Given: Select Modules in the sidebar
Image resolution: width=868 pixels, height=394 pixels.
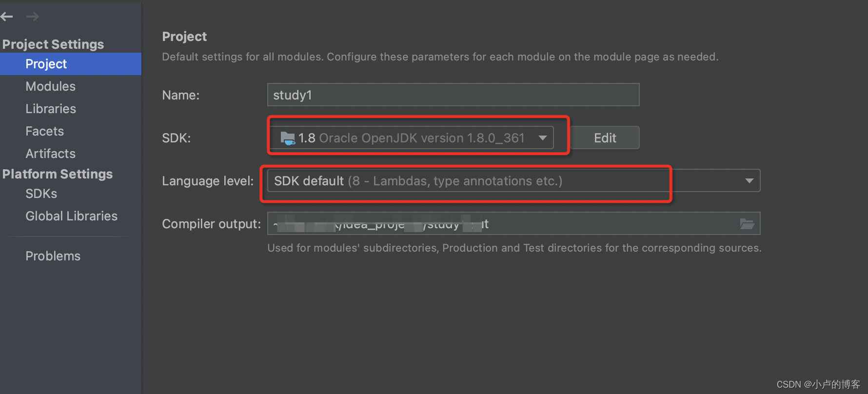Looking at the screenshot, I should pyautogui.click(x=50, y=86).
